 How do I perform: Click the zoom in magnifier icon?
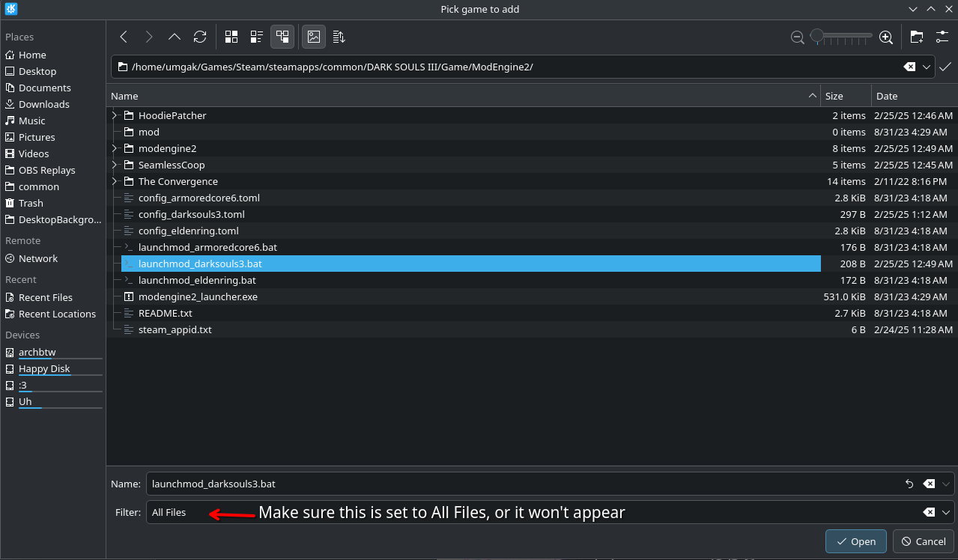[x=886, y=37]
